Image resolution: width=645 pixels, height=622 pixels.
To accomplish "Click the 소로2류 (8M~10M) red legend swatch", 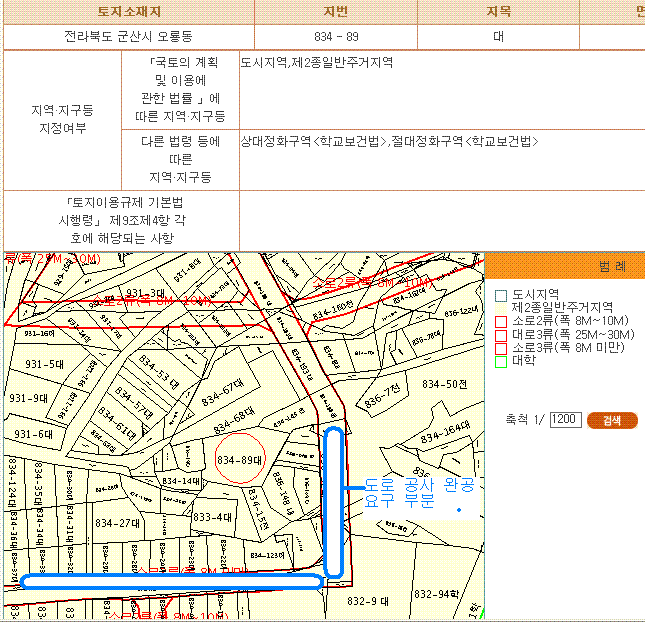I will pos(501,322).
